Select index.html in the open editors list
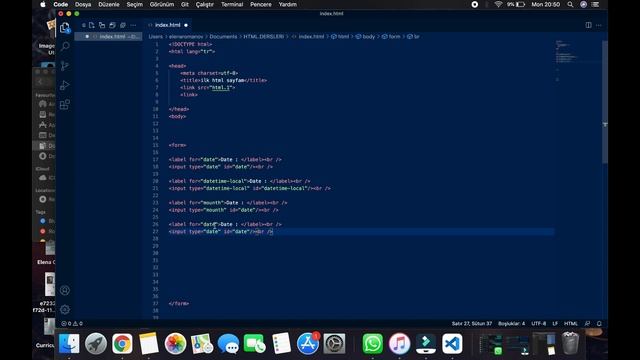This screenshot has width=640, height=360. click(x=109, y=36)
